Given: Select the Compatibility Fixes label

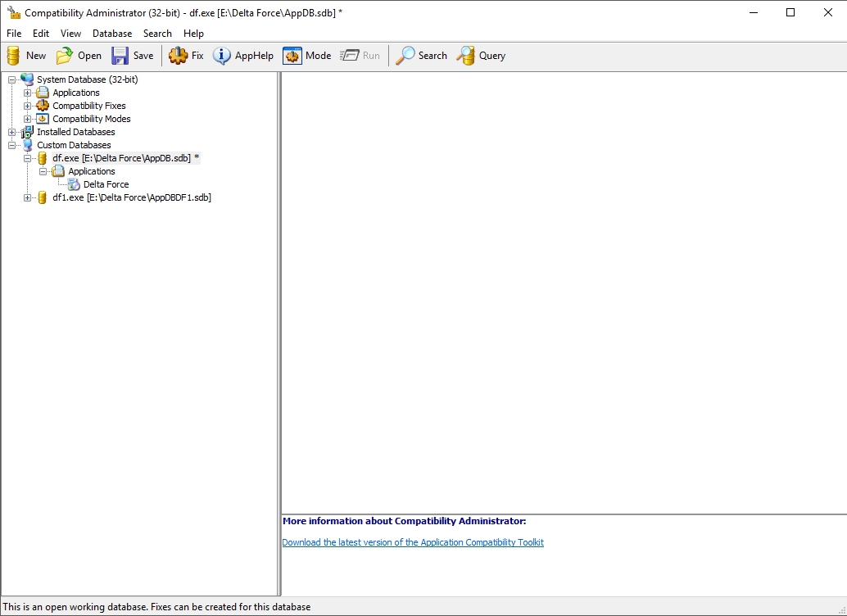Looking at the screenshot, I should point(89,106).
